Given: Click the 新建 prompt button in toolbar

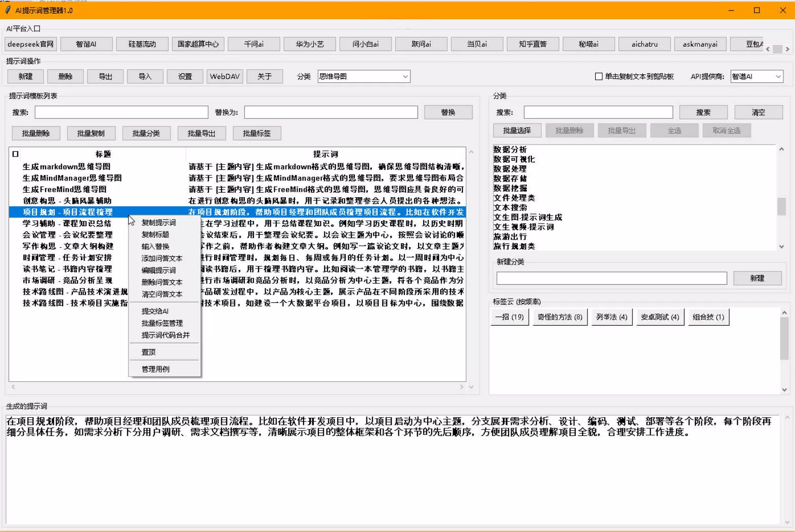Looking at the screenshot, I should click(25, 76).
